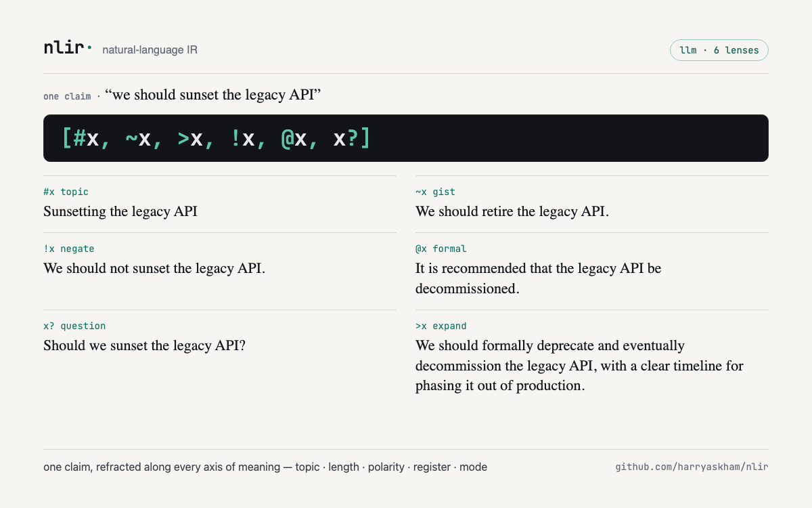Click the @x token in the dark code block
The image size is (812, 508).
coord(294,138)
